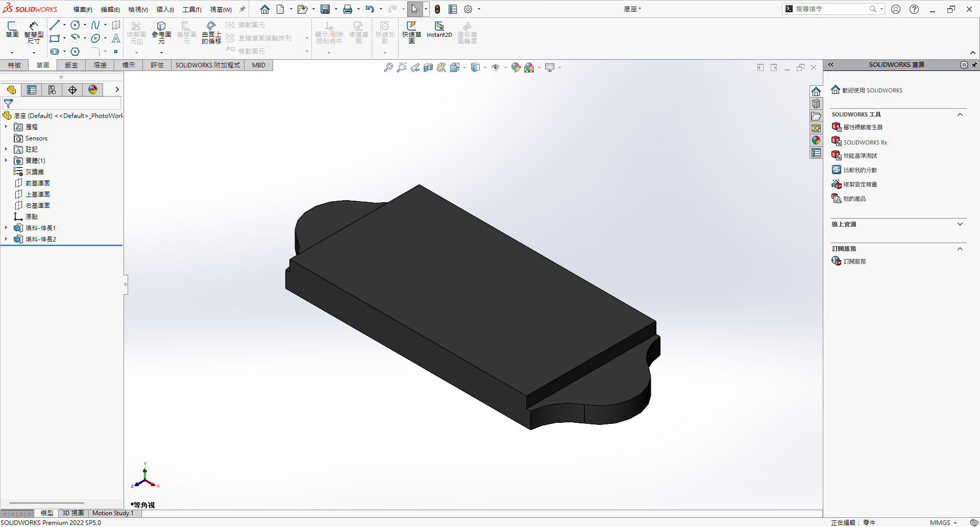Click the Previous View icon
Screen dimensions: 980x527
(x=415, y=67)
